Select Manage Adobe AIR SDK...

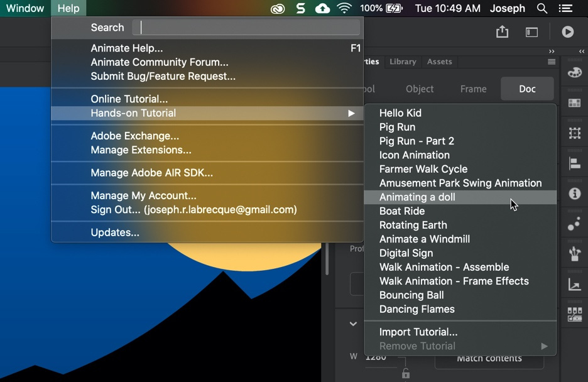tap(207, 173)
